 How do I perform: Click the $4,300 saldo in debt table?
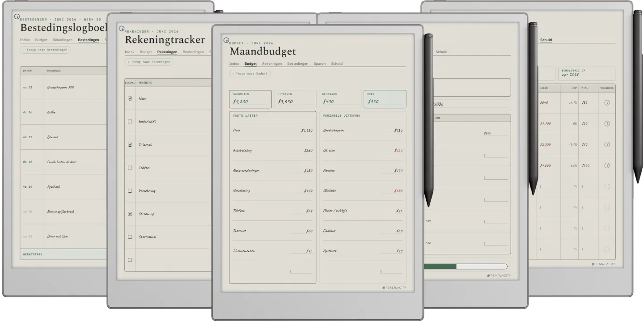click(x=545, y=165)
